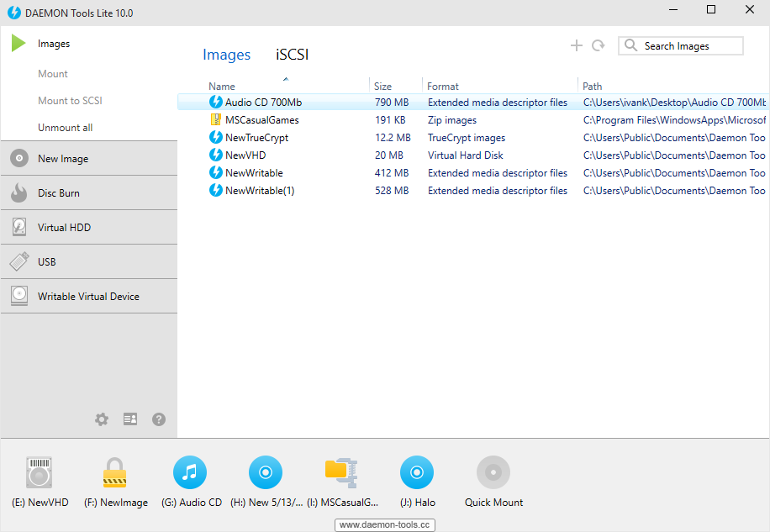Click Unmount all in sidebar

click(x=66, y=128)
